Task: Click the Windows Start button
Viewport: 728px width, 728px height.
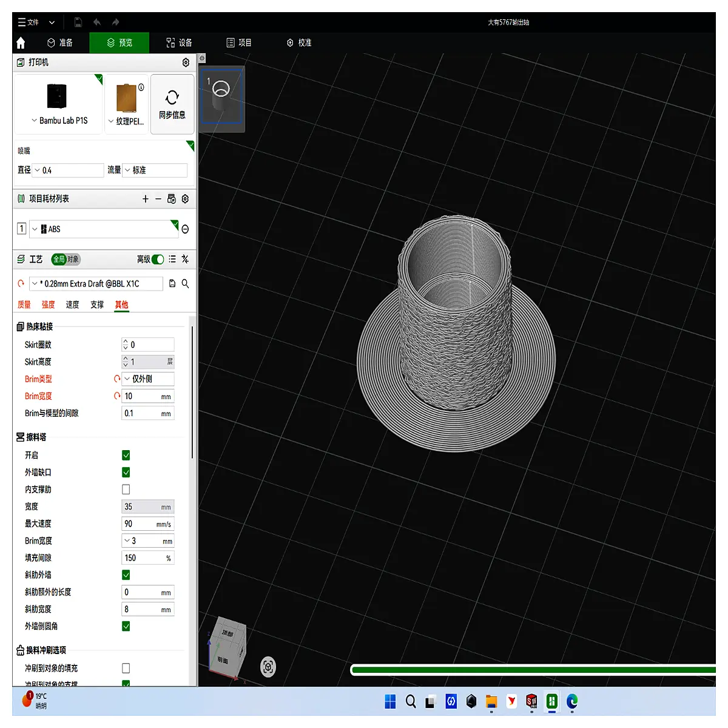Action: 390,701
